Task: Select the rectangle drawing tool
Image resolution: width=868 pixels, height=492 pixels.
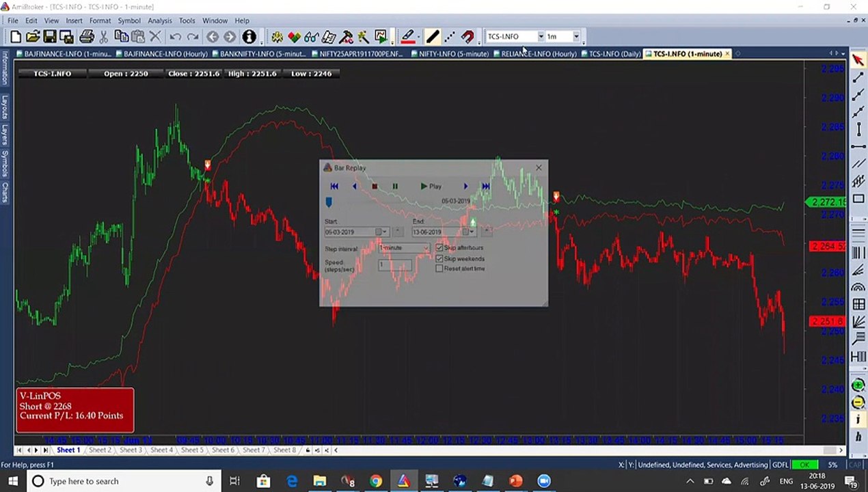Action: [858, 199]
